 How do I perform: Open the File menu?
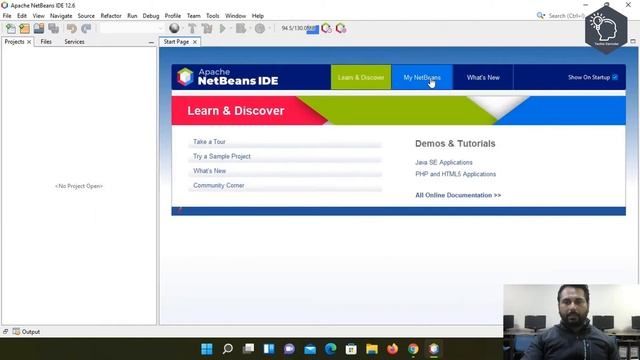pyautogui.click(x=7, y=16)
